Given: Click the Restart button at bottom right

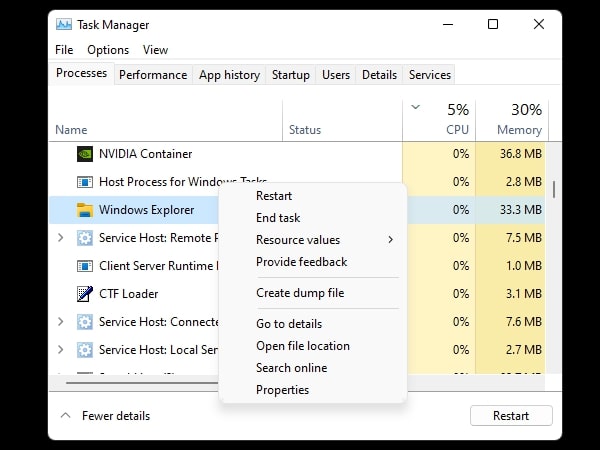Looking at the screenshot, I should 511,416.
